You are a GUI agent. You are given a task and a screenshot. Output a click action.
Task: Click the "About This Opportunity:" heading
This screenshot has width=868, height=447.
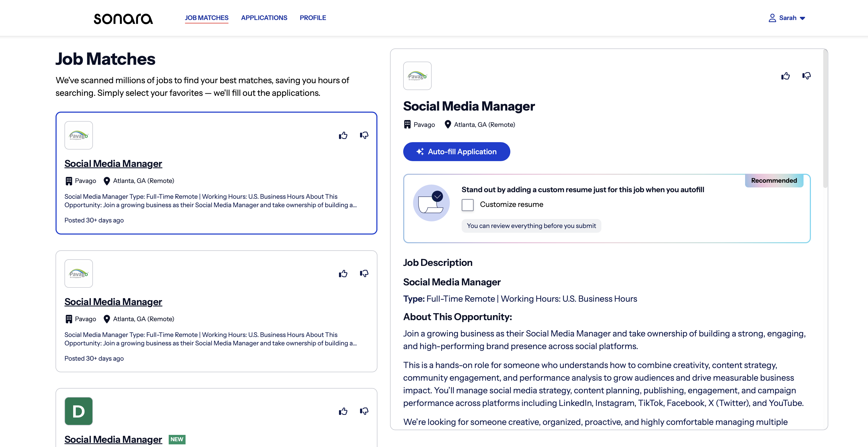pos(458,317)
